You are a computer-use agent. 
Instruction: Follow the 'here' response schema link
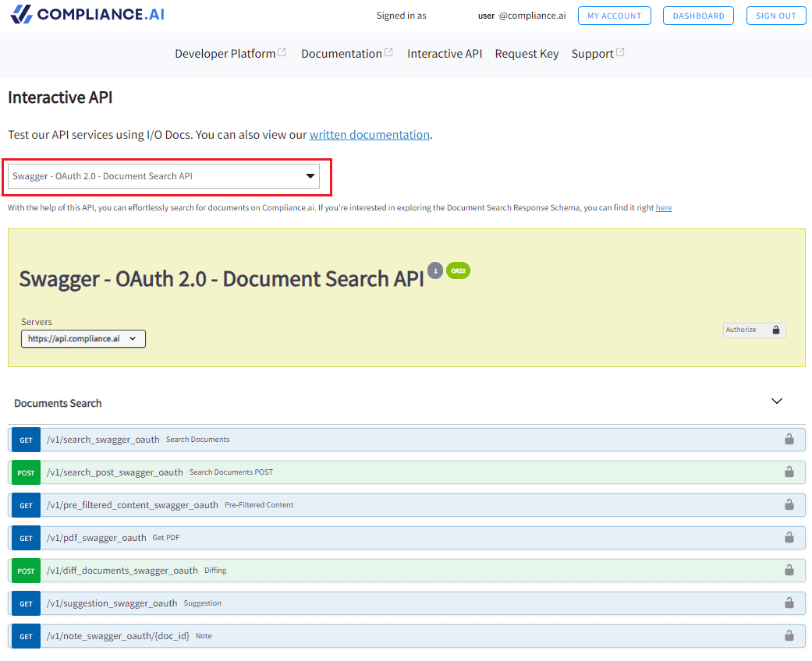(x=664, y=207)
